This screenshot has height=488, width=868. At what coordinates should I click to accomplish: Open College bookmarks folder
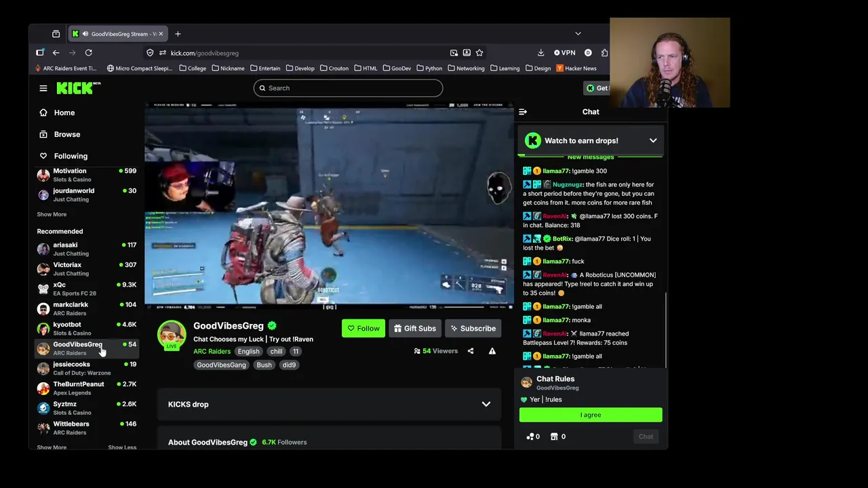click(193, 68)
